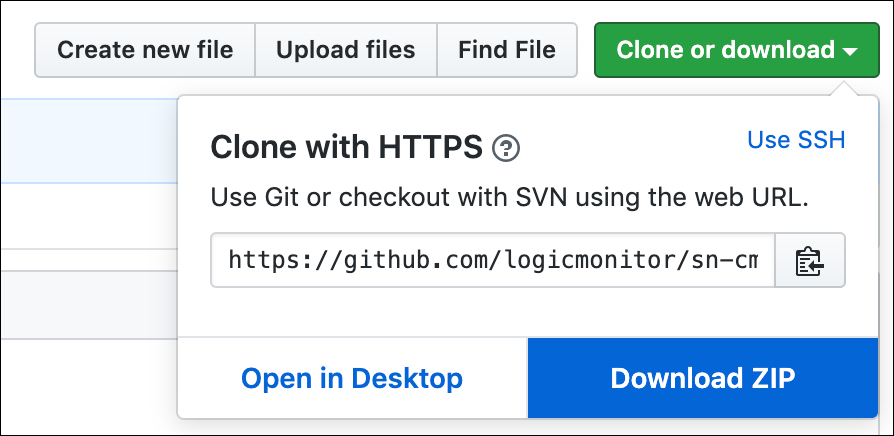Toggle the green Clone or download button
This screenshot has height=436, width=894.
coord(737,50)
